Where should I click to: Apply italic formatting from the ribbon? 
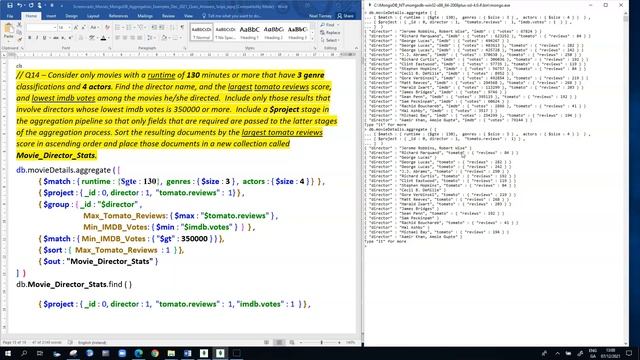(x=37, y=38)
